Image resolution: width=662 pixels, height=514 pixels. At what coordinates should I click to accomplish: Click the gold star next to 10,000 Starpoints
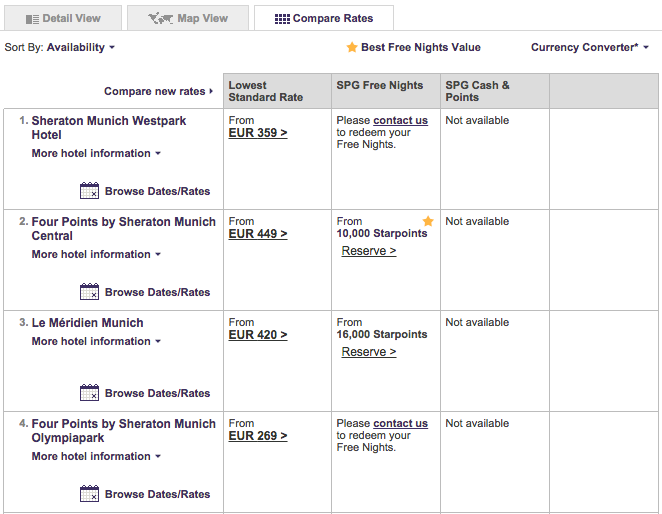click(428, 221)
